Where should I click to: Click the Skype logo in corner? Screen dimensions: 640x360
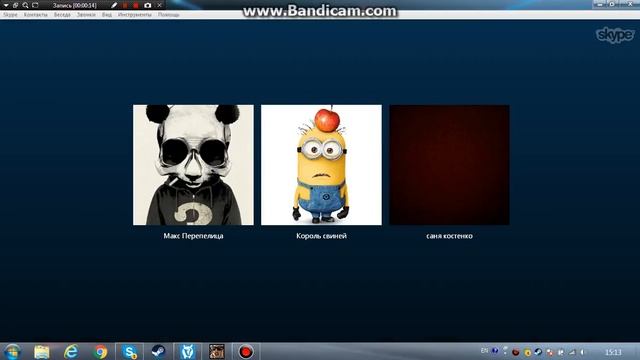tap(615, 36)
